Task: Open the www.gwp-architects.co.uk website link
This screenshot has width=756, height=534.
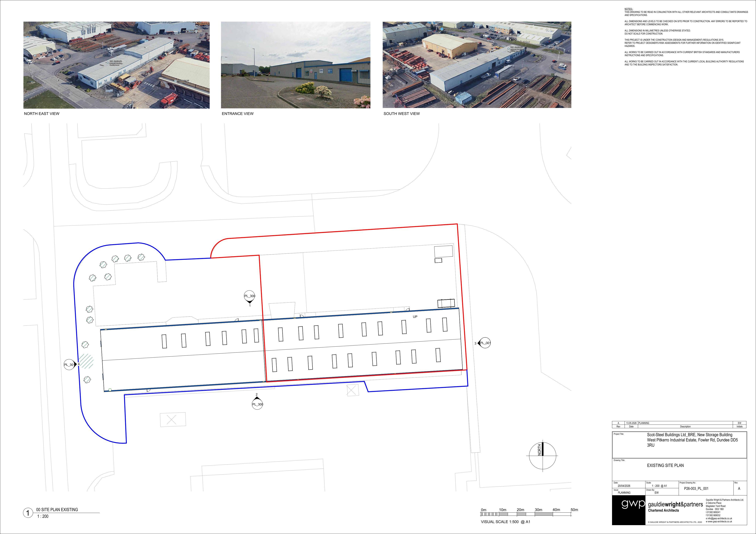Action: point(720,521)
